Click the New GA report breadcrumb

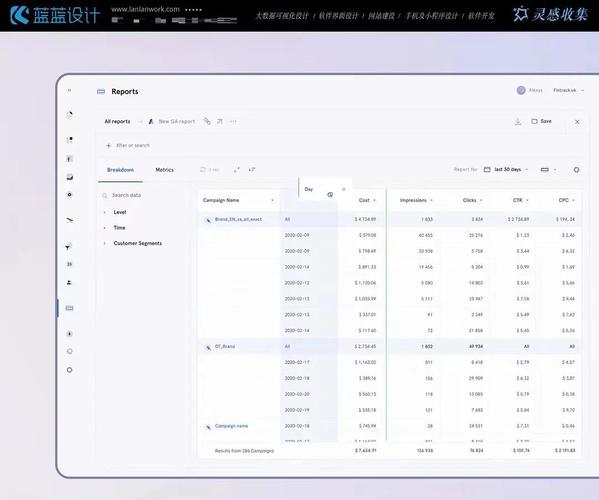(x=177, y=121)
